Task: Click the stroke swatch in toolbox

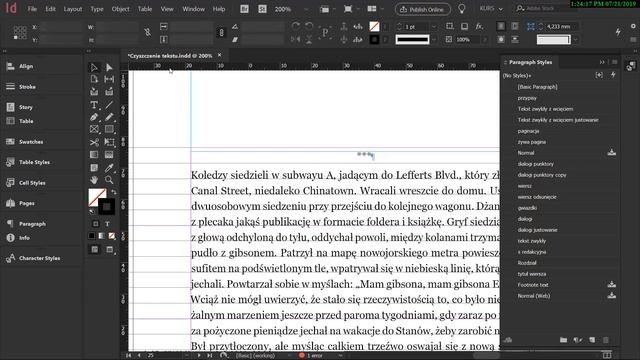Action: pyautogui.click(x=107, y=207)
